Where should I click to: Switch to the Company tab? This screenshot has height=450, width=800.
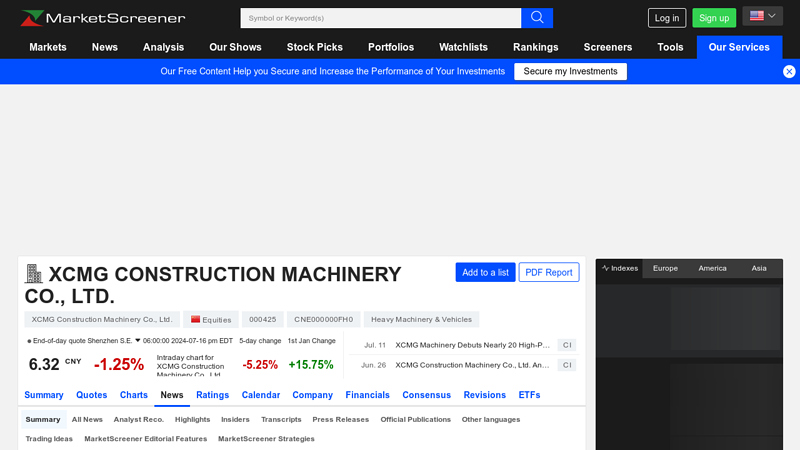pos(312,395)
